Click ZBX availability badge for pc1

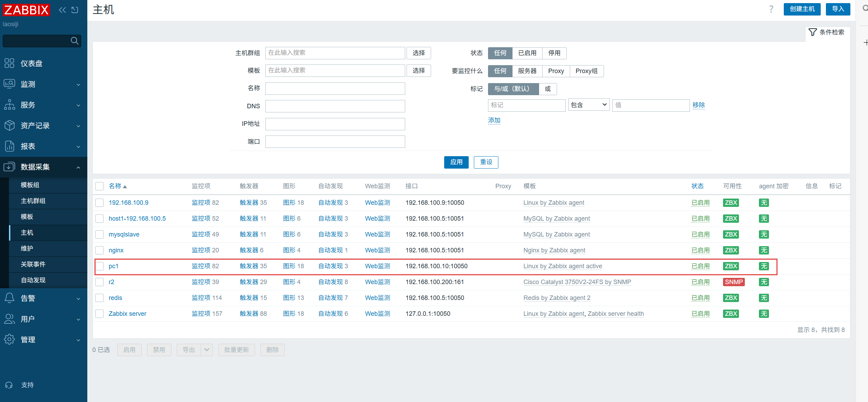pos(731,266)
